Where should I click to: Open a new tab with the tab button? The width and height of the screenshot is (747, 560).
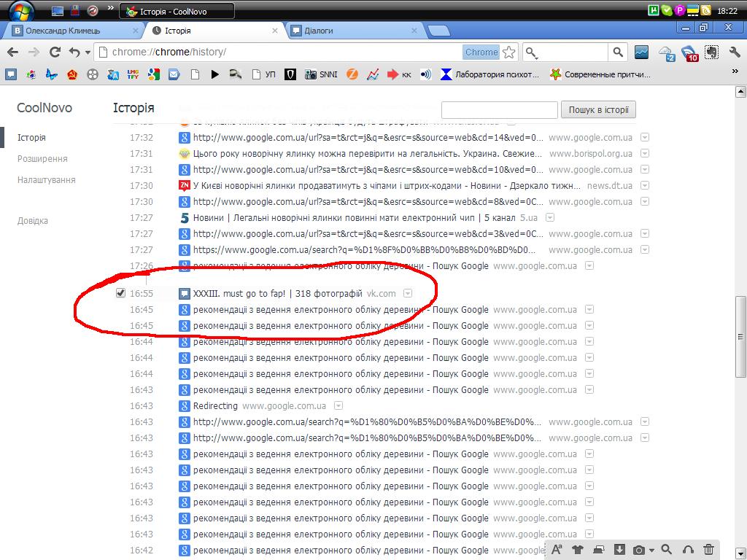[438, 31]
